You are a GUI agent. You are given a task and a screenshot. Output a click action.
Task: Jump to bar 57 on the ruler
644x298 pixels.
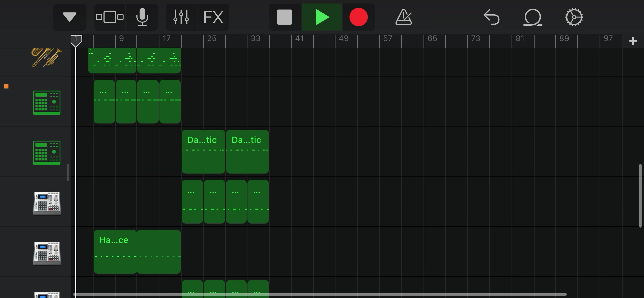click(x=388, y=39)
